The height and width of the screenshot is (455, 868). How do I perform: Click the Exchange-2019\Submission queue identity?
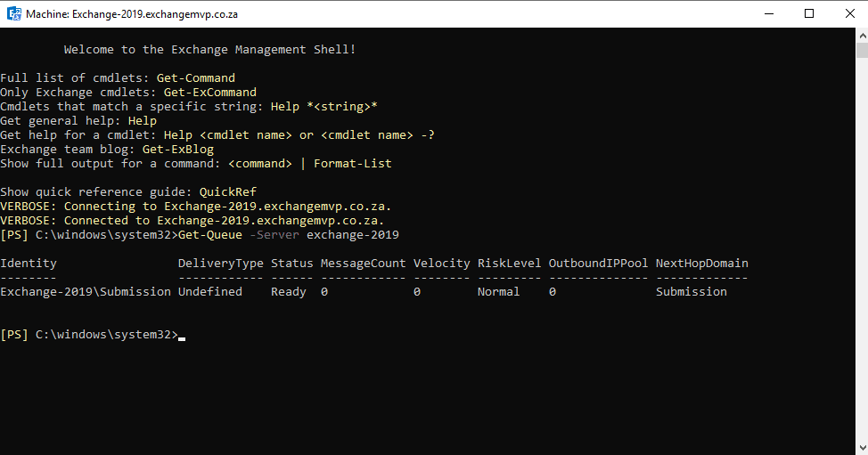[x=86, y=292]
